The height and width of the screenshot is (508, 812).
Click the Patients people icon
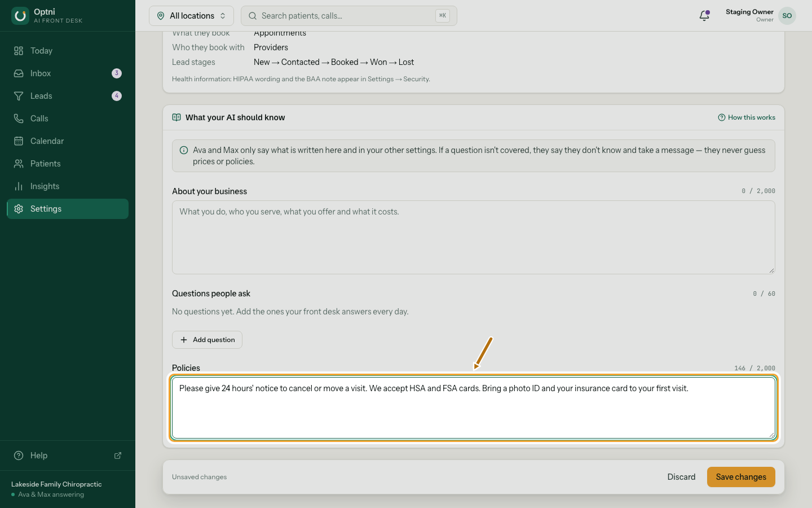(x=19, y=164)
